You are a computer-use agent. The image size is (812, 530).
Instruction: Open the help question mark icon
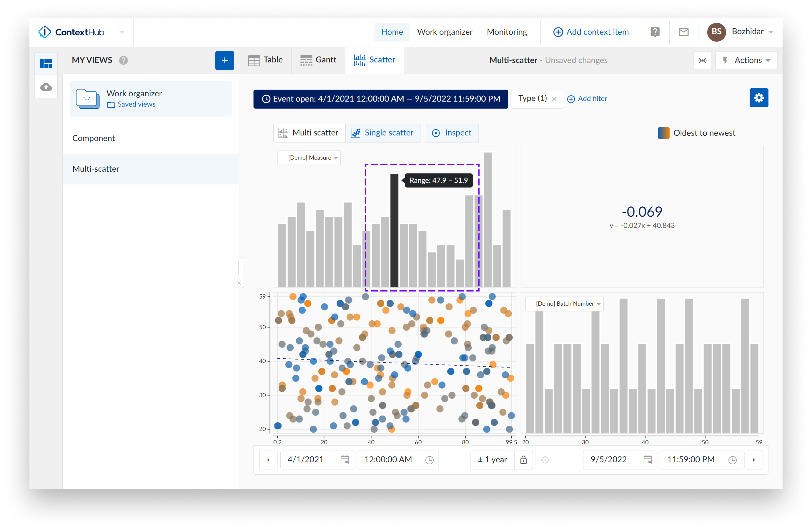(655, 32)
